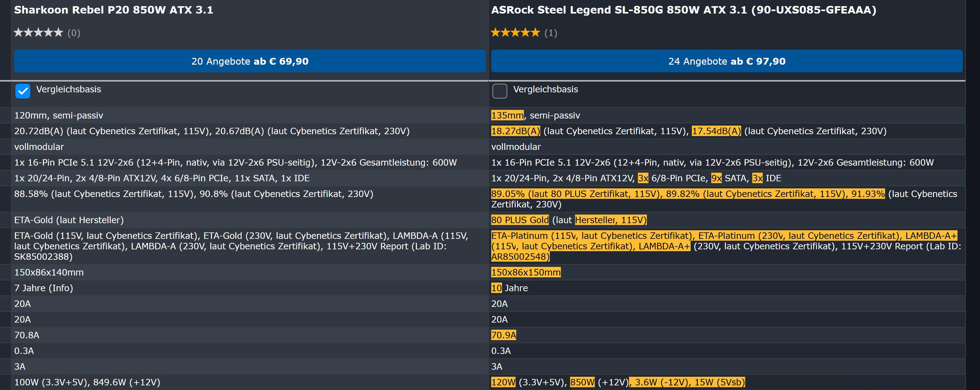Image resolution: width=980 pixels, height=390 pixels.
Task: Click the highlighted 18.27dB(A) noise value
Action: [515, 131]
